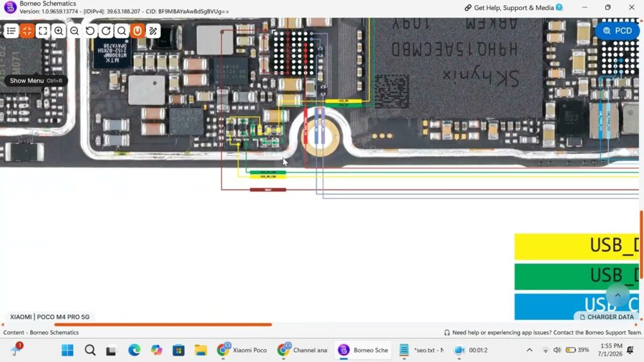This screenshot has width=644, height=362.
Task: Select the draw annotation pencil icon
Action: [153, 31]
